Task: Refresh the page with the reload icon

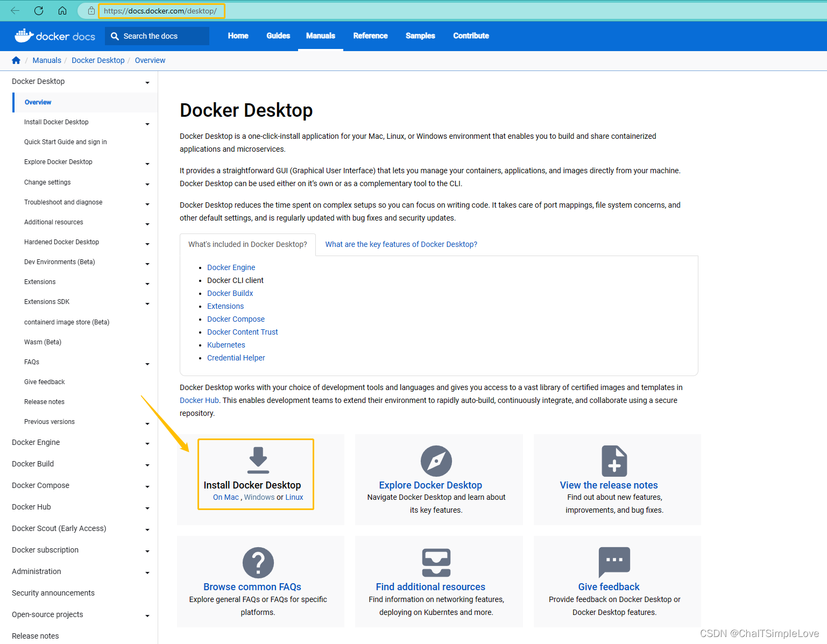Action: coord(38,10)
